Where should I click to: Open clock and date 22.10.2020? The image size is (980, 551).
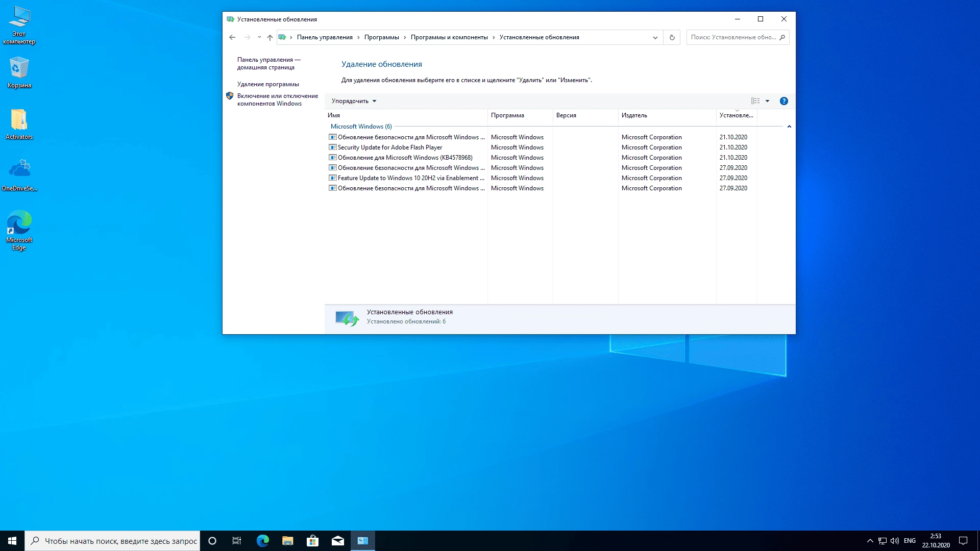pyautogui.click(x=936, y=541)
